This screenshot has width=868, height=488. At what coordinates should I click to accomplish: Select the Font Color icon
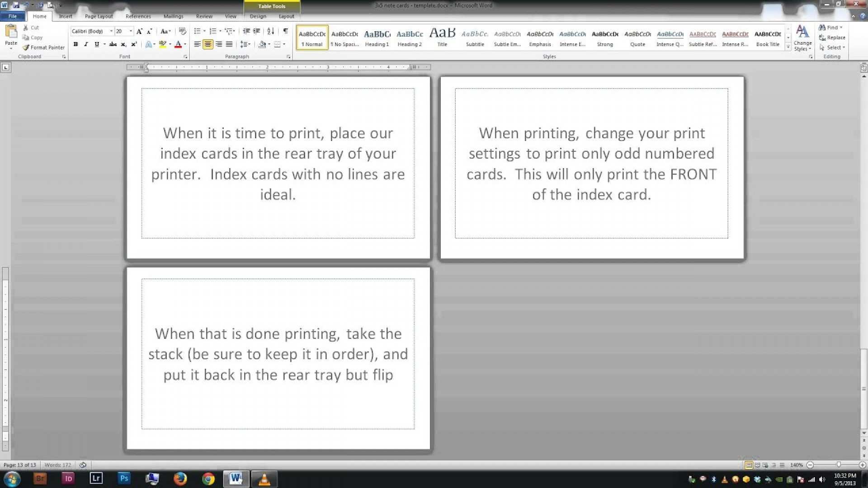(178, 45)
